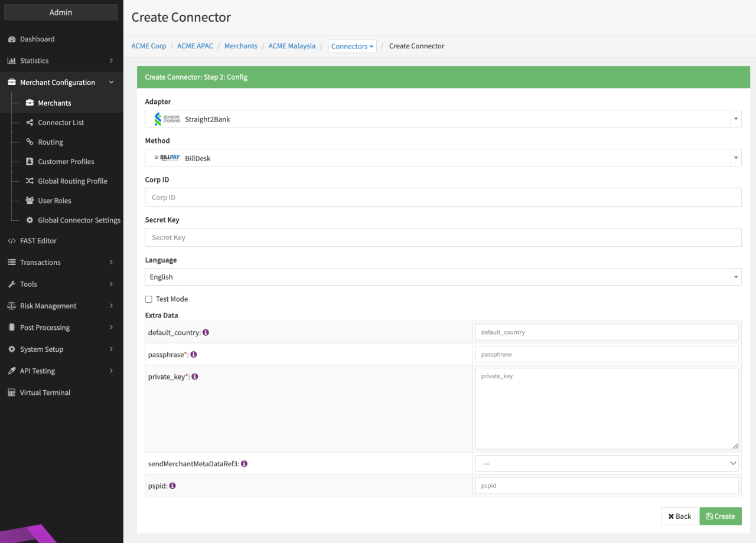Image resolution: width=756 pixels, height=543 pixels.
Task: Enable the Test Mode checkbox
Action: (x=149, y=299)
